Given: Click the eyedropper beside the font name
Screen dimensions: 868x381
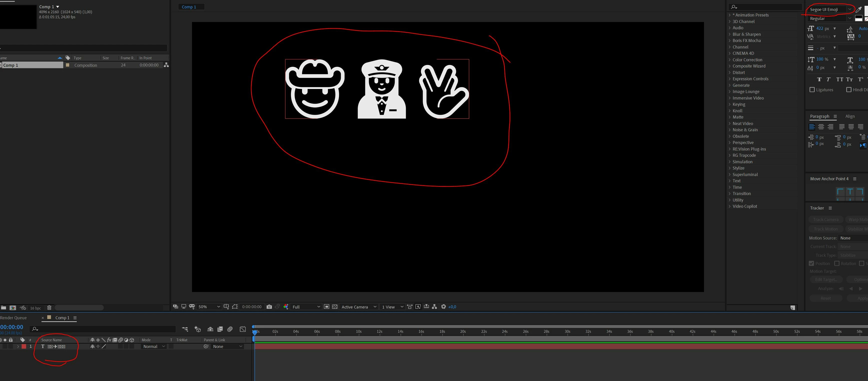Looking at the screenshot, I should pyautogui.click(x=858, y=9).
